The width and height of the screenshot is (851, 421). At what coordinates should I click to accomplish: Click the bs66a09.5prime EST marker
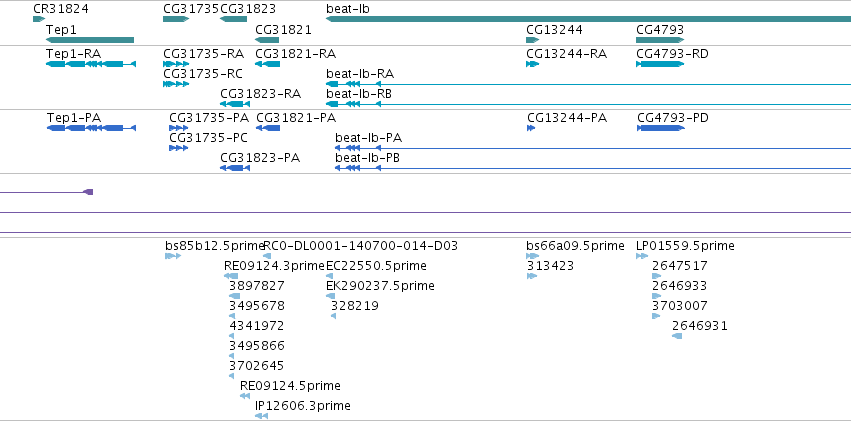click(x=532, y=256)
